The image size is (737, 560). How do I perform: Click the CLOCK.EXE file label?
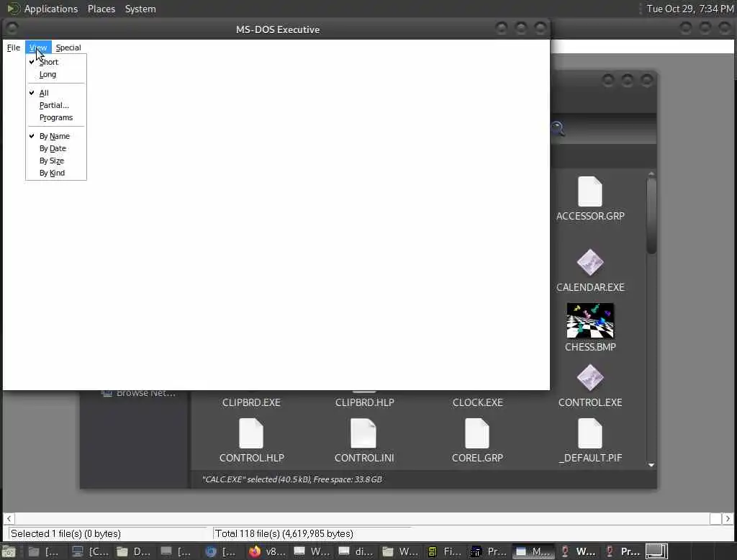tap(478, 402)
